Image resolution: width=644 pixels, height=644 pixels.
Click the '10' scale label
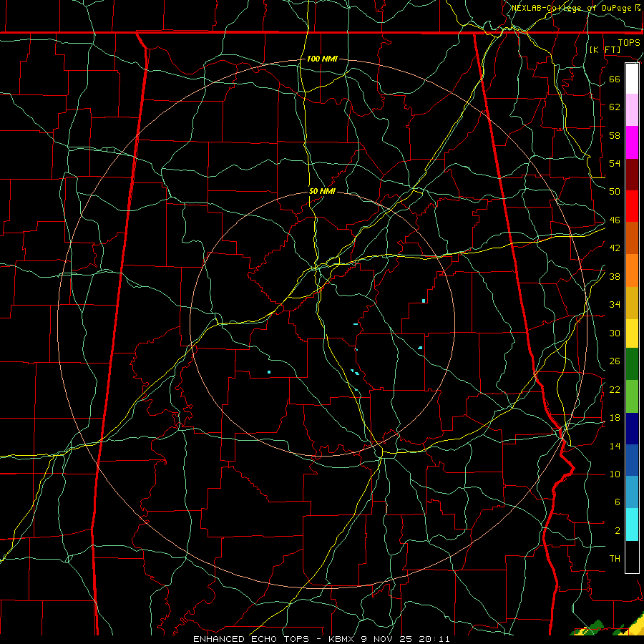tap(615, 474)
